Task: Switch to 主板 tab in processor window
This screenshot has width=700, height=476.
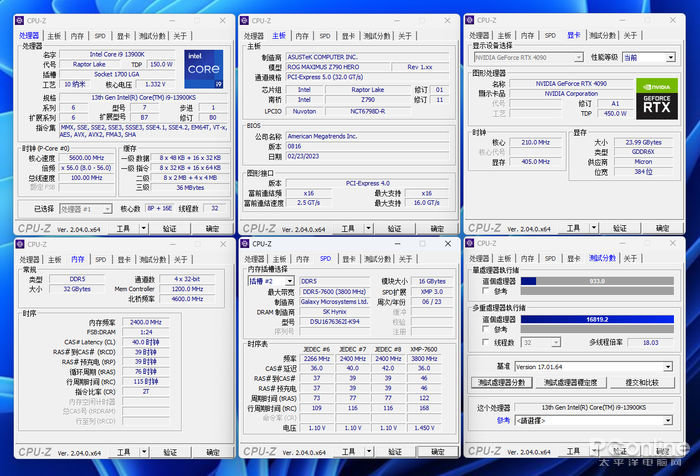Action: click(x=54, y=36)
